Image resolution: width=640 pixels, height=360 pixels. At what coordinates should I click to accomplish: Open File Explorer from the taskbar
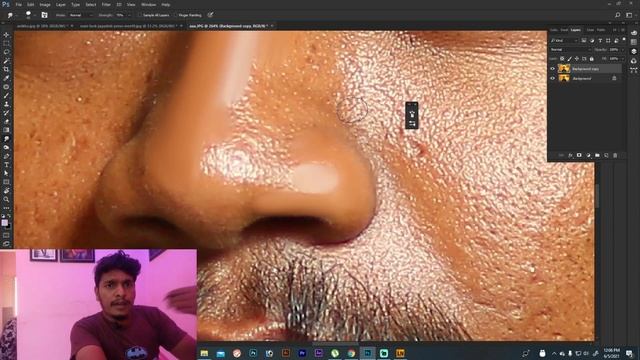point(204,353)
